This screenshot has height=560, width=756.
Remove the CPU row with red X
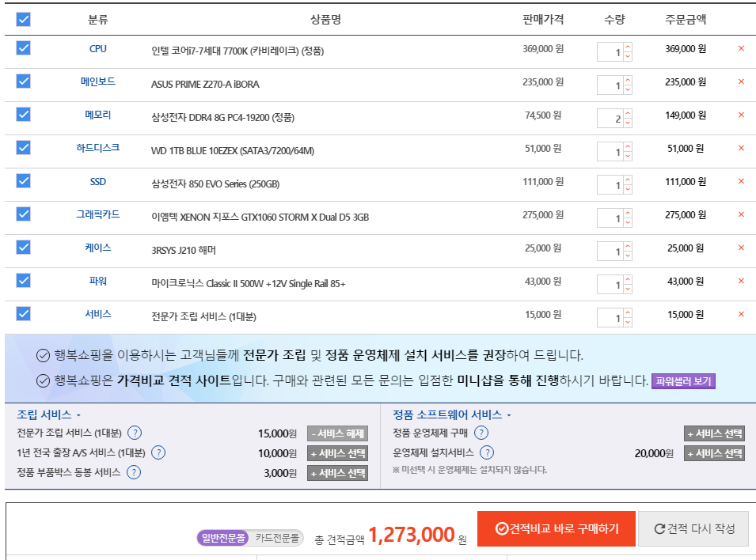click(x=741, y=48)
